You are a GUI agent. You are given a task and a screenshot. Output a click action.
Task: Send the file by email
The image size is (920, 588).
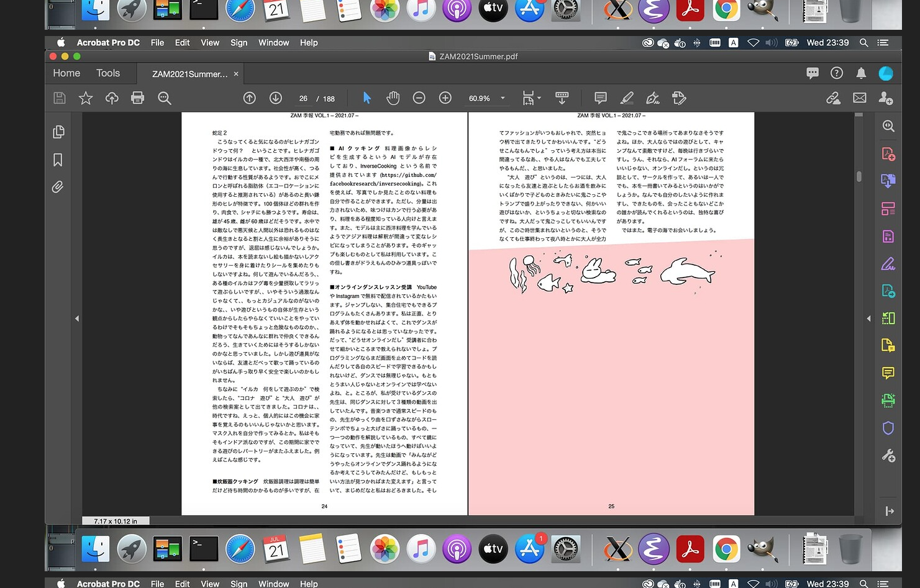tap(860, 98)
